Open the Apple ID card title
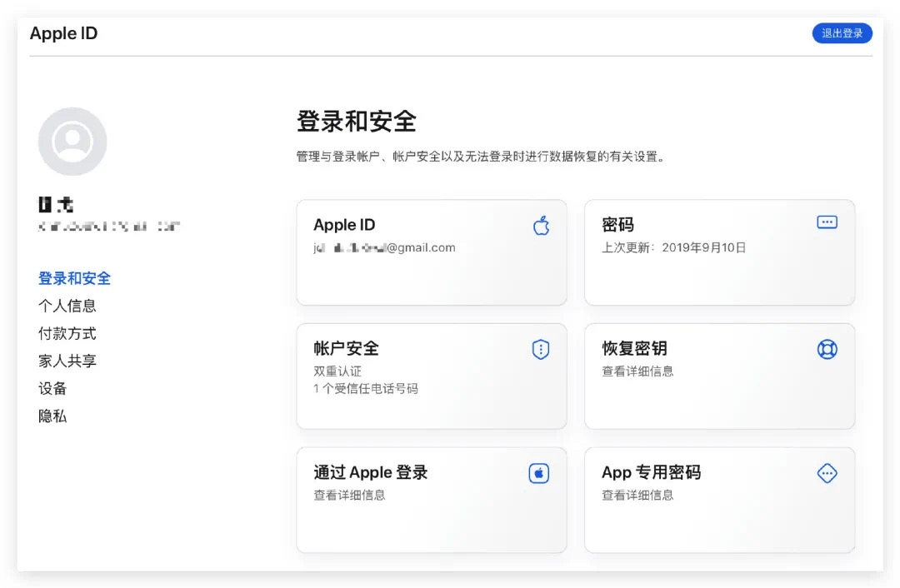Screen dimensions: 900x588 344,225
